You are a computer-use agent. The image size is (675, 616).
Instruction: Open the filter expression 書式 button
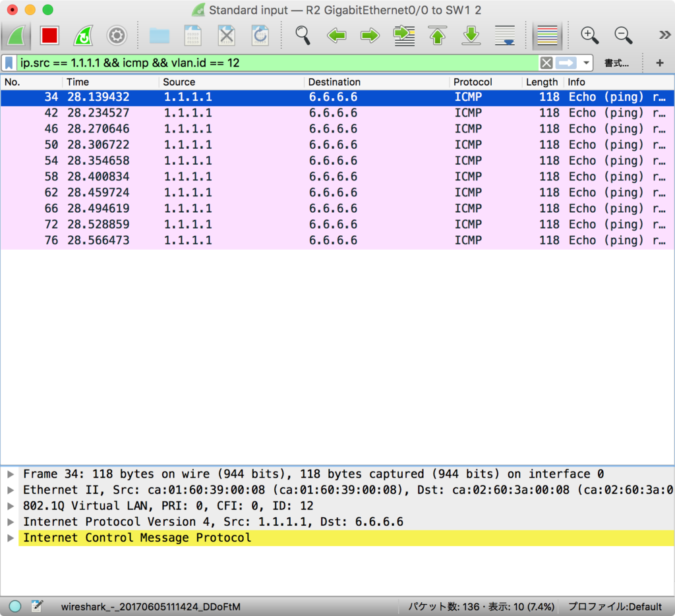click(x=616, y=63)
